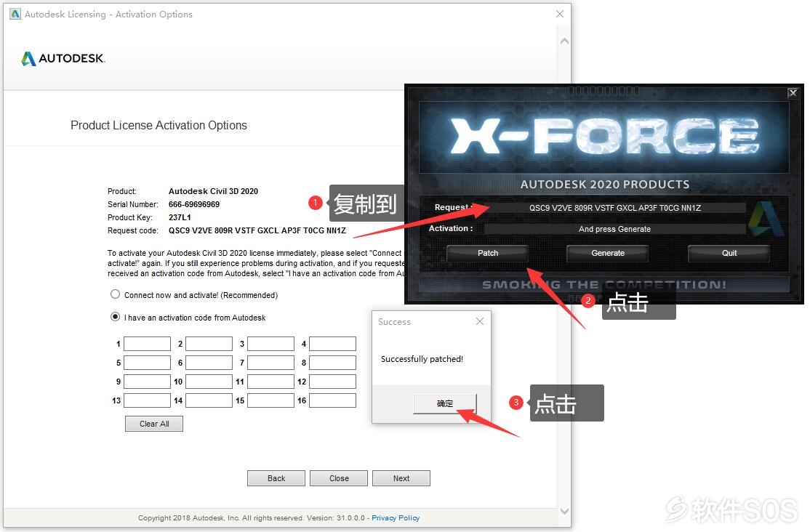The height and width of the screenshot is (532, 810).
Task: Close the X-Force window
Action: click(793, 93)
